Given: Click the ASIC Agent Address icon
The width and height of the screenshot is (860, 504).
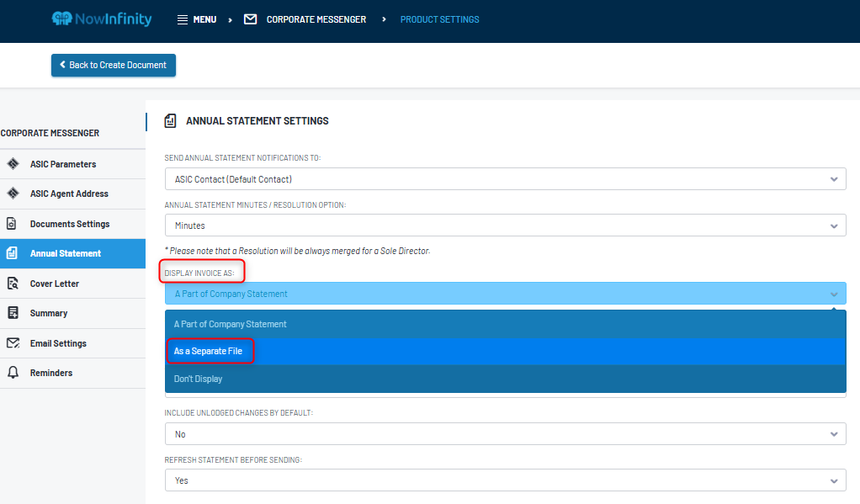Looking at the screenshot, I should (11, 194).
